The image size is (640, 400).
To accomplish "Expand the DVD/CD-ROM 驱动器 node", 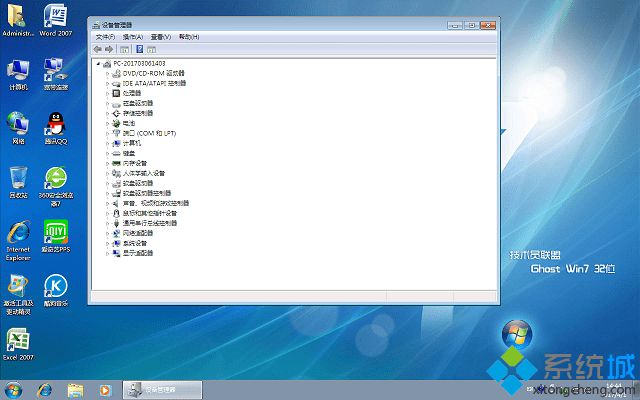I will point(107,73).
